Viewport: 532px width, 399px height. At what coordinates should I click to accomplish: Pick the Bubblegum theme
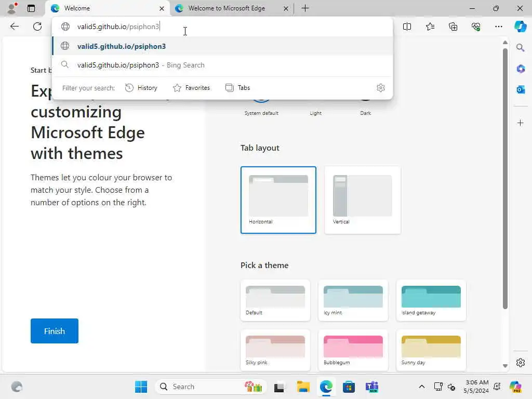pyautogui.click(x=353, y=350)
